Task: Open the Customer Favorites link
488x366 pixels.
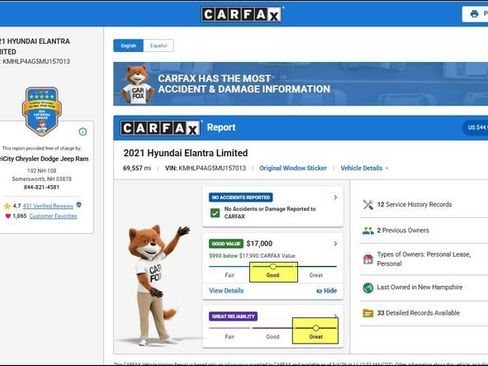Action: tap(53, 216)
